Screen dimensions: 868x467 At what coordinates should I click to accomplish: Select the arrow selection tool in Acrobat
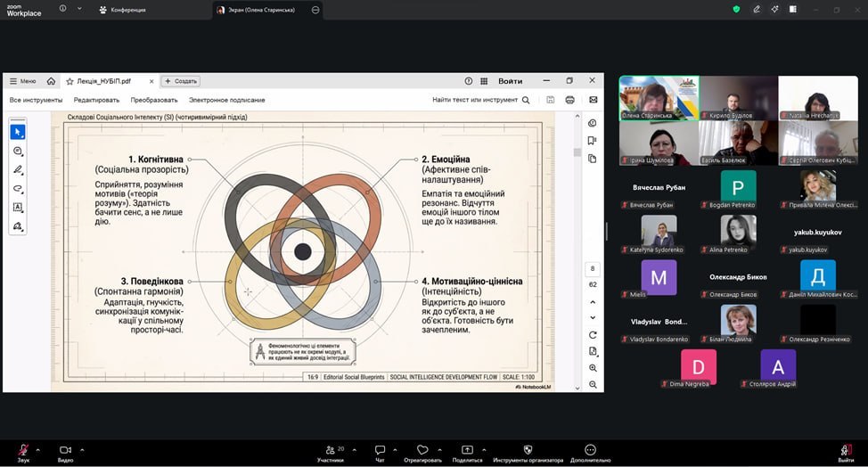point(18,132)
